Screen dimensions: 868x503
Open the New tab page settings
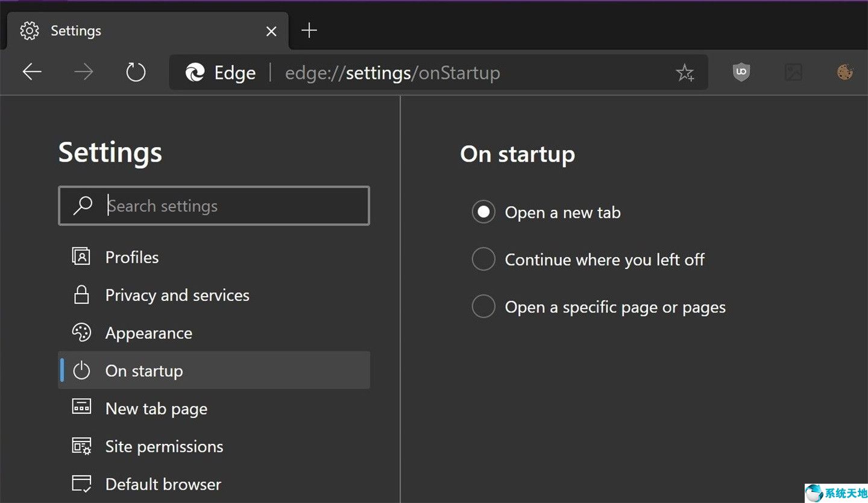(156, 409)
